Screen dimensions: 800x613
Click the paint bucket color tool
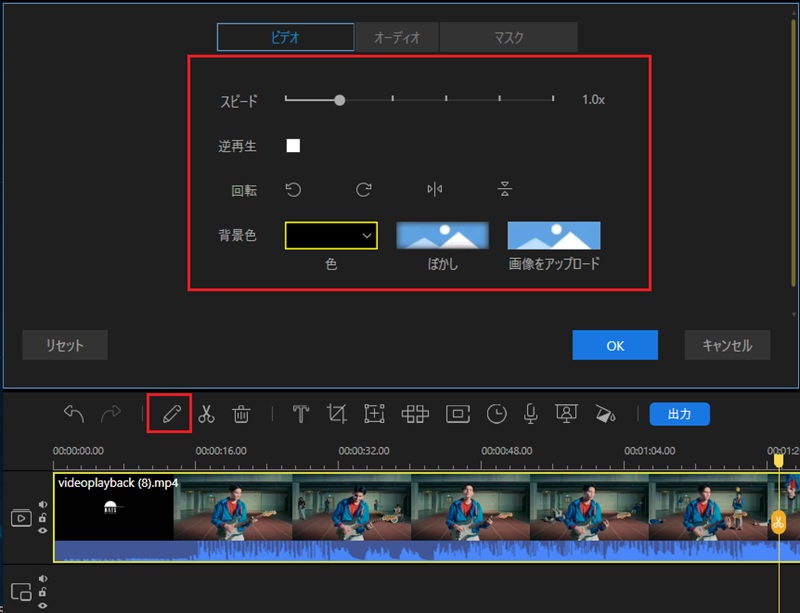point(606,414)
